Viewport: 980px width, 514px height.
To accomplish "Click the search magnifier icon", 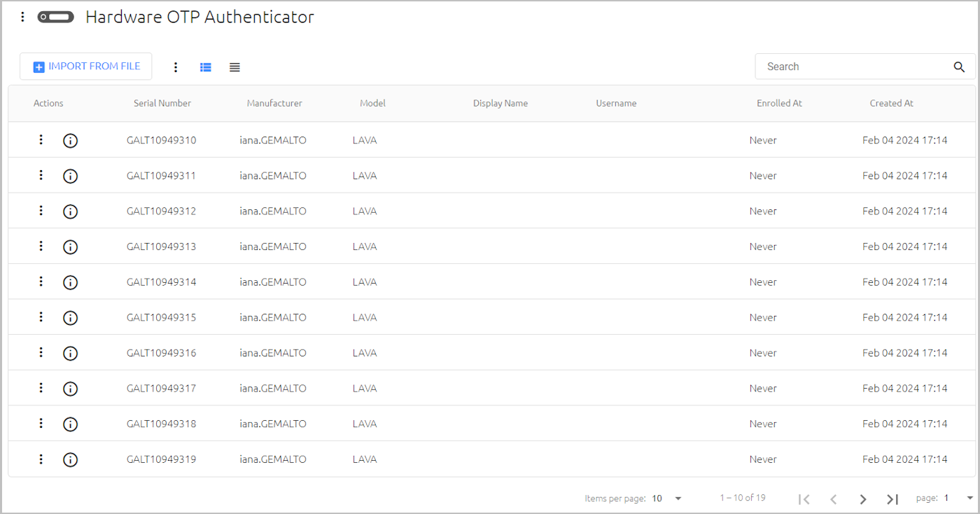I will click(x=959, y=67).
